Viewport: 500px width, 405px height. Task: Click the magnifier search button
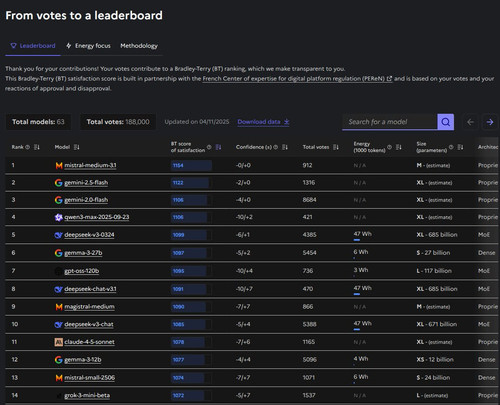pyautogui.click(x=445, y=122)
